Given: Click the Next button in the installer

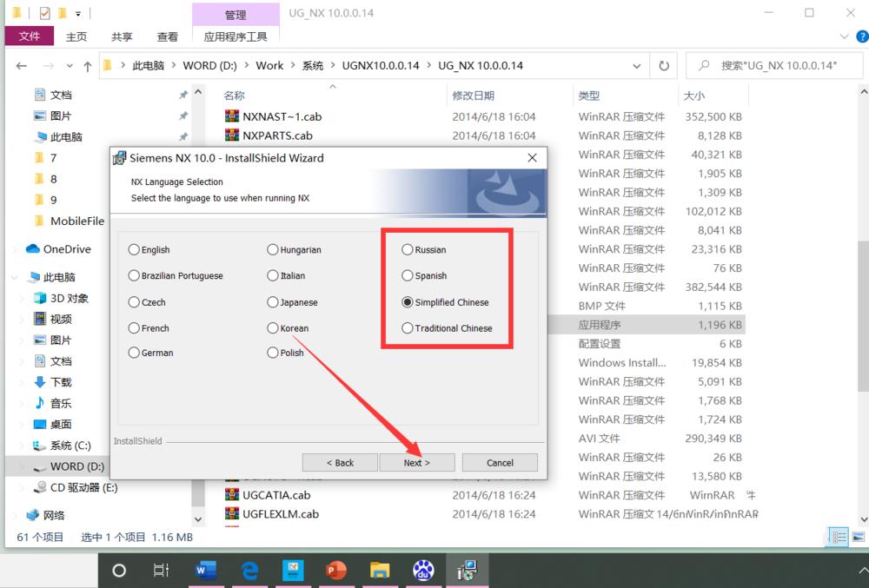Looking at the screenshot, I should click(416, 462).
